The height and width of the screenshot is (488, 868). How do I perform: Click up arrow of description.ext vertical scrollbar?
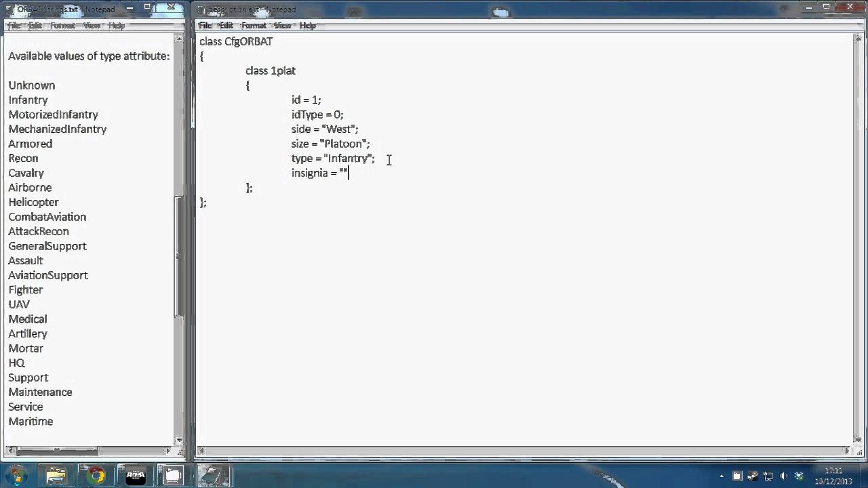click(859, 39)
